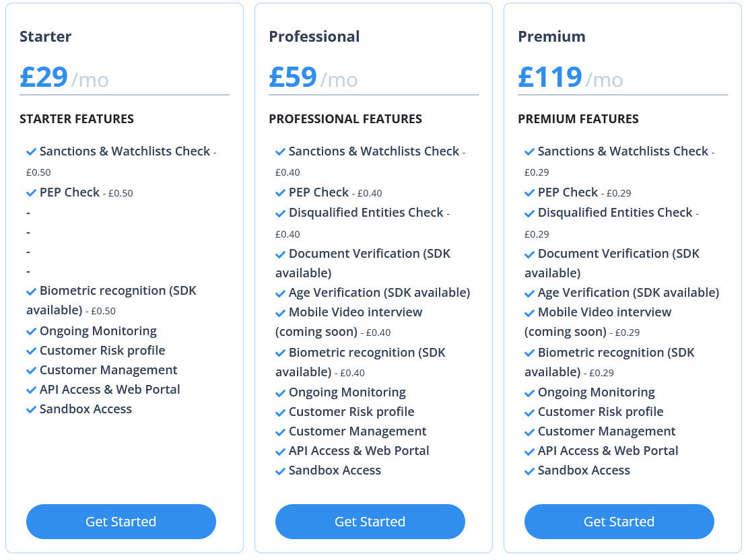Click checkmark beside Premium Document Verification
This screenshot has width=746, height=560.
click(x=529, y=254)
